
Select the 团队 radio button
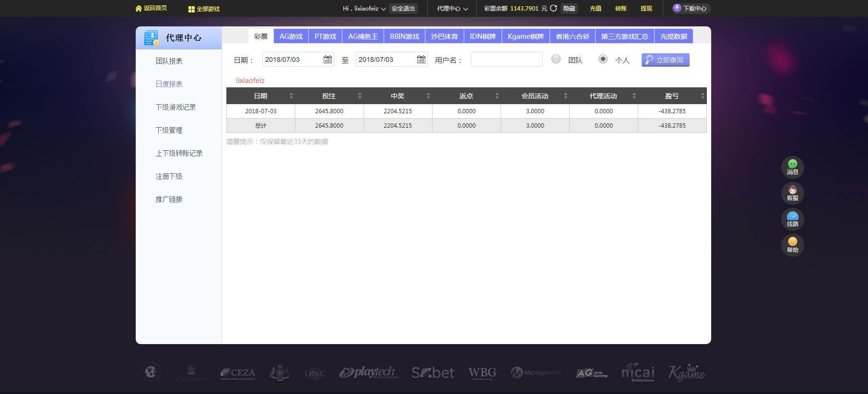(x=556, y=59)
